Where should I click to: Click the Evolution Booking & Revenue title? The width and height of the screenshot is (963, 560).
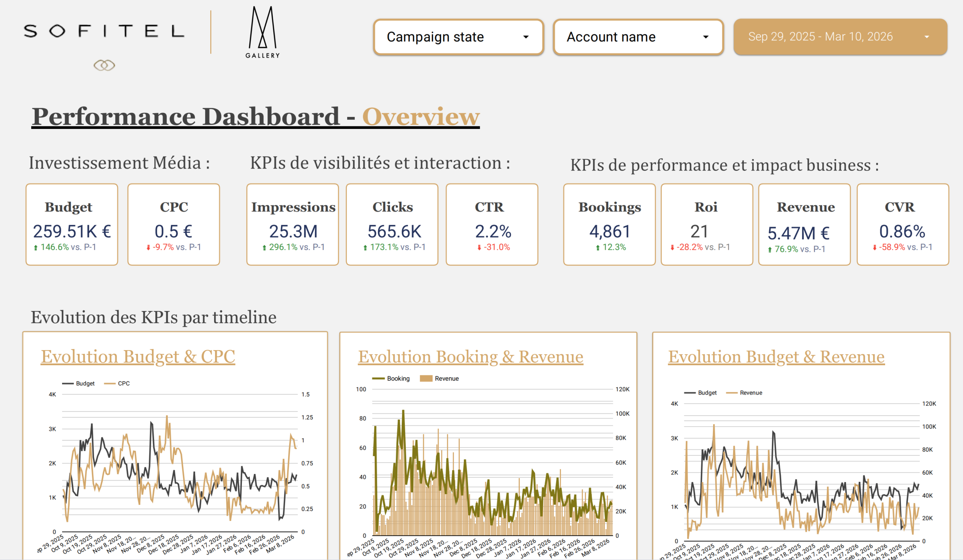pos(471,357)
